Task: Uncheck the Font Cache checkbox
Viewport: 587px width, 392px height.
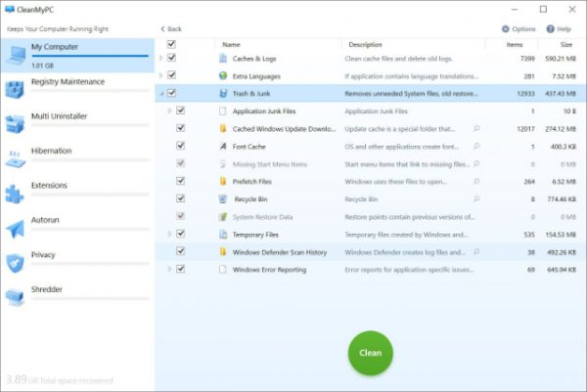Action: click(180, 146)
